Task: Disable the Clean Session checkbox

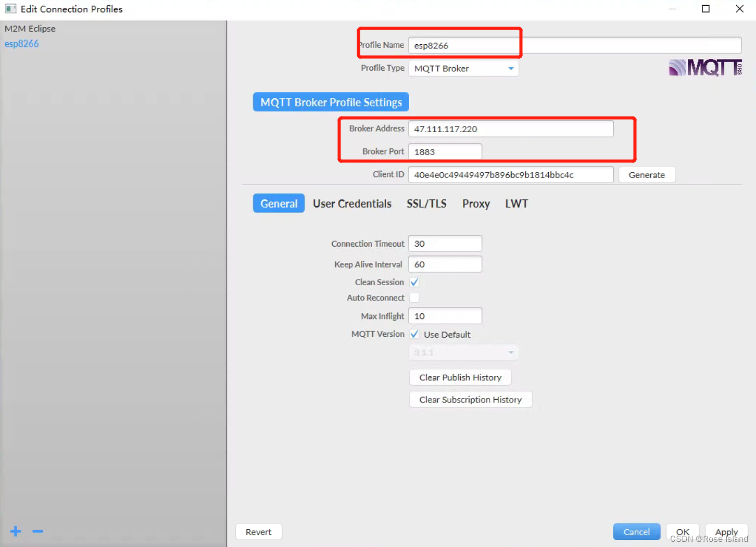Action: (x=414, y=282)
